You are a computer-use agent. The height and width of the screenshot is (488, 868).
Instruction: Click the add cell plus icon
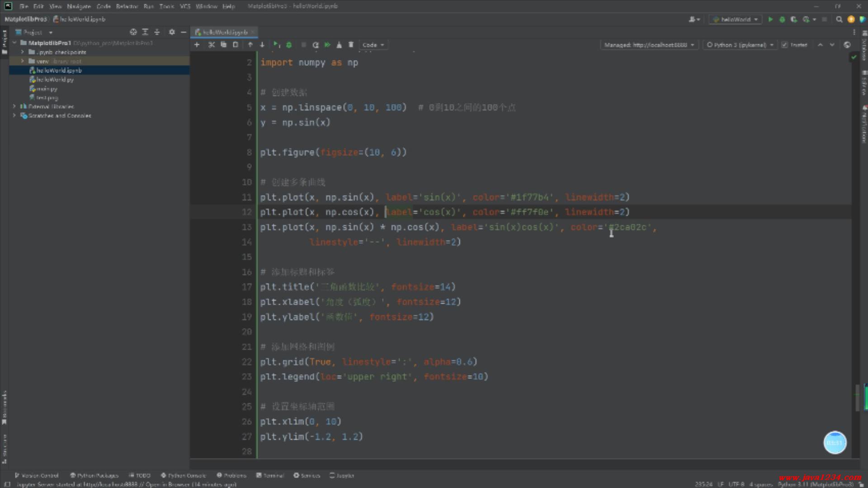pos(197,45)
